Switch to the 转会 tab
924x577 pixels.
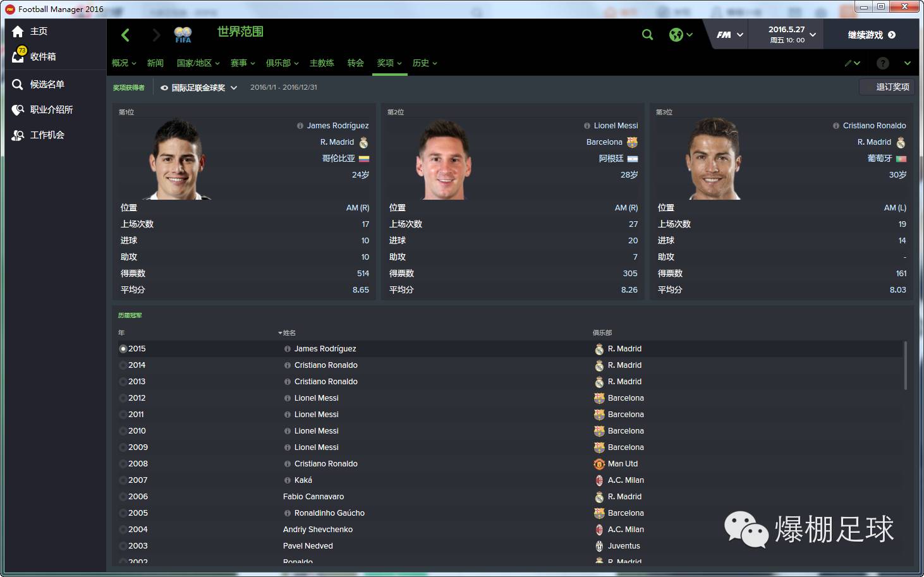[356, 63]
